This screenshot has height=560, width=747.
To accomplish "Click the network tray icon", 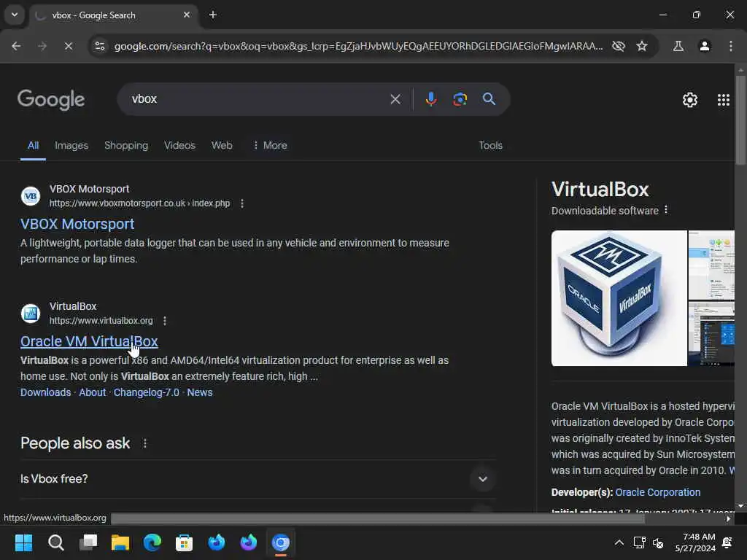I will pyautogui.click(x=639, y=542).
